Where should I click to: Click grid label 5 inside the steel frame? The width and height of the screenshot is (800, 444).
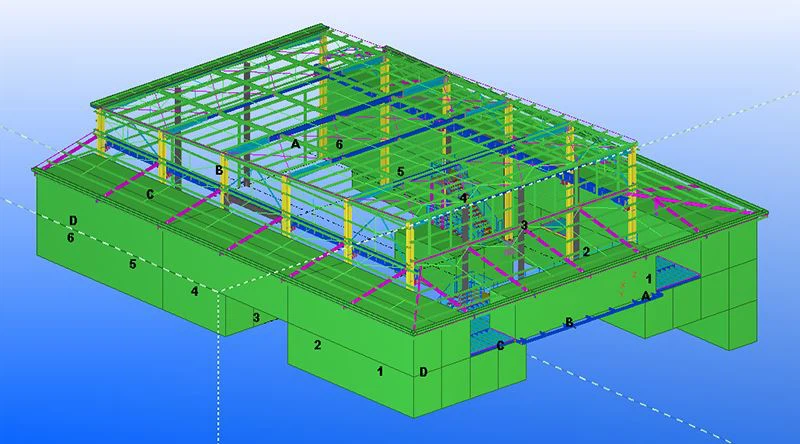[x=400, y=172]
